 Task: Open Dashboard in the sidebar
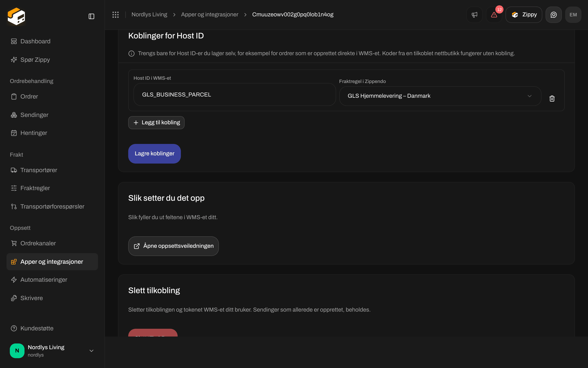tap(52, 41)
